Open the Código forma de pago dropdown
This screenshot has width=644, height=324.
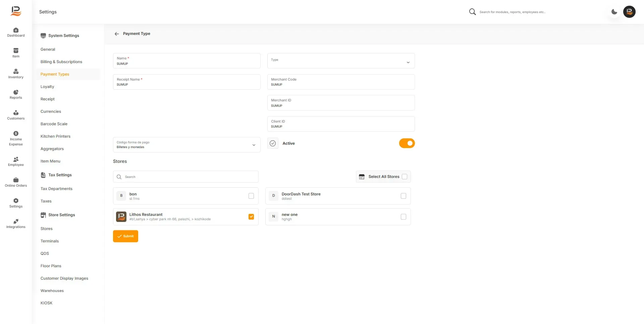click(186, 145)
